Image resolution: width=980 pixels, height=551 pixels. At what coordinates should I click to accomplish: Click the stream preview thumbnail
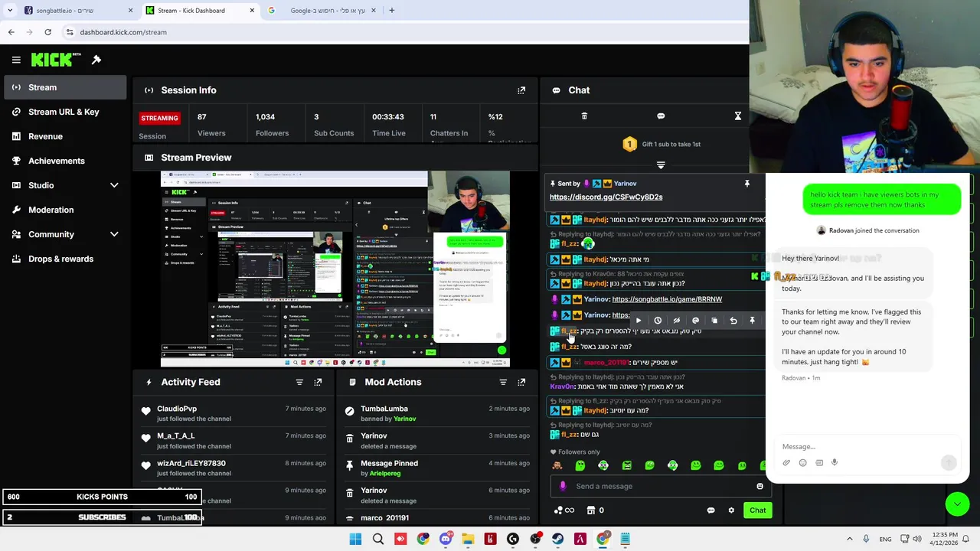pyautogui.click(x=335, y=269)
